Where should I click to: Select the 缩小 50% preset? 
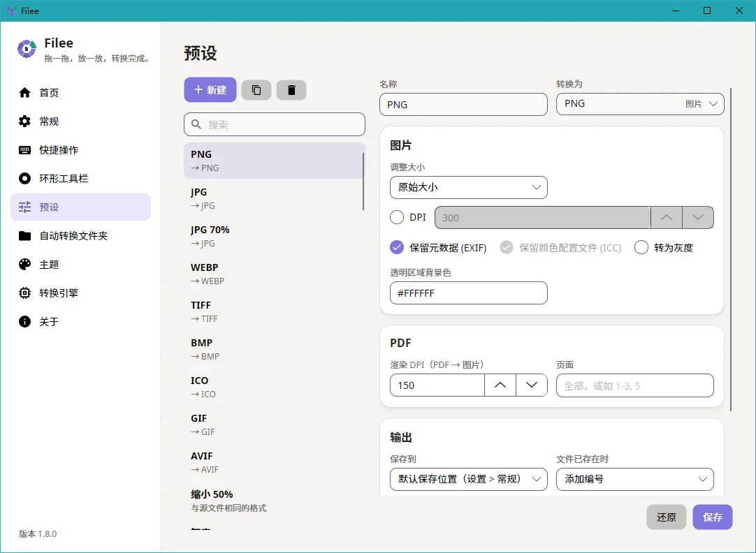pos(275,501)
